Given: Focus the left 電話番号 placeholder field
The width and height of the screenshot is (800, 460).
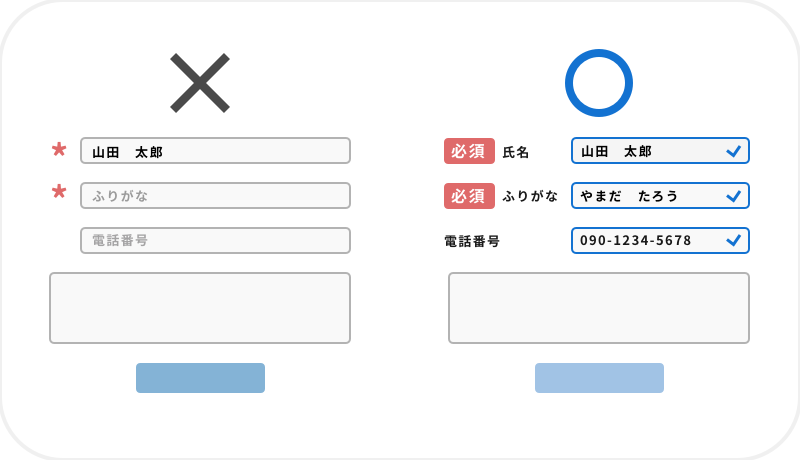Looking at the screenshot, I should point(215,241).
